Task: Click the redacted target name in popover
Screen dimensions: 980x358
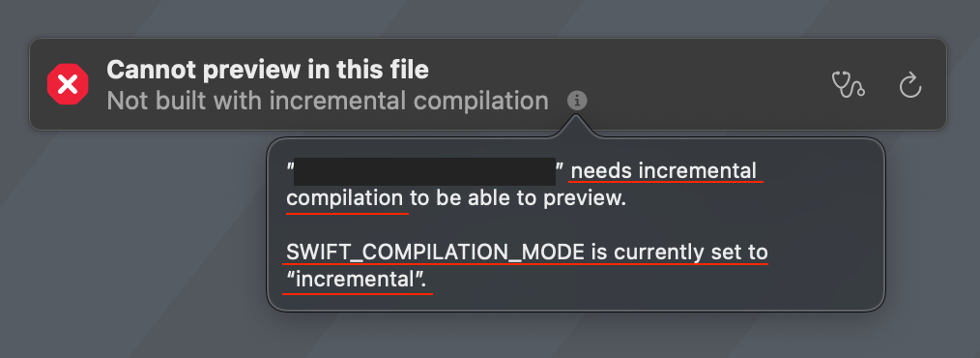Action: pos(424,171)
